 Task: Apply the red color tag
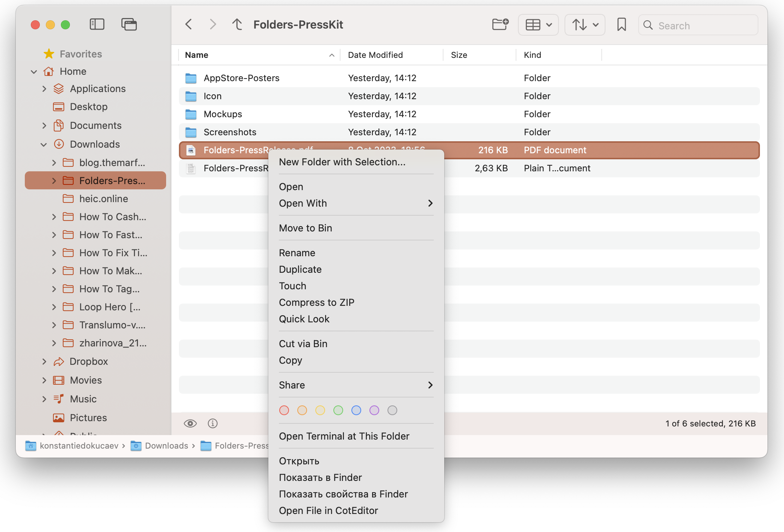284,410
